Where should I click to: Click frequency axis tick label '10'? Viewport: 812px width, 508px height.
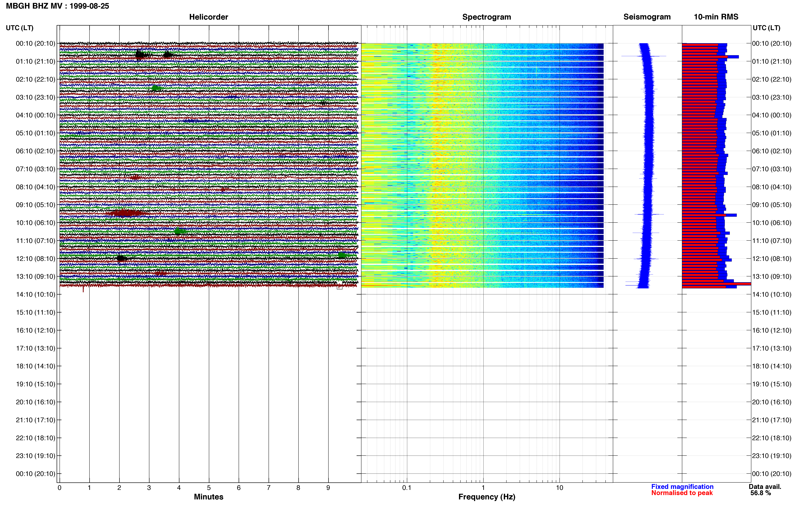[559, 487]
